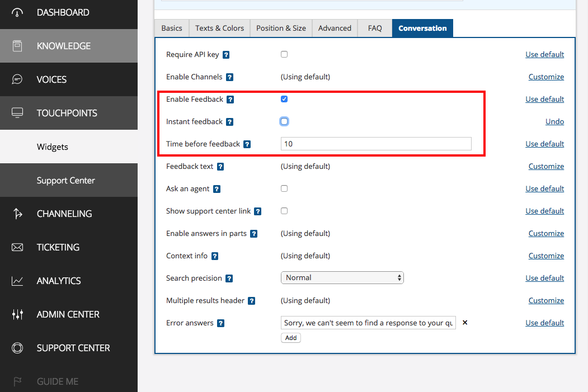Screen dimensions: 588x392
Task: Open help for Instant feedback
Action: click(230, 122)
